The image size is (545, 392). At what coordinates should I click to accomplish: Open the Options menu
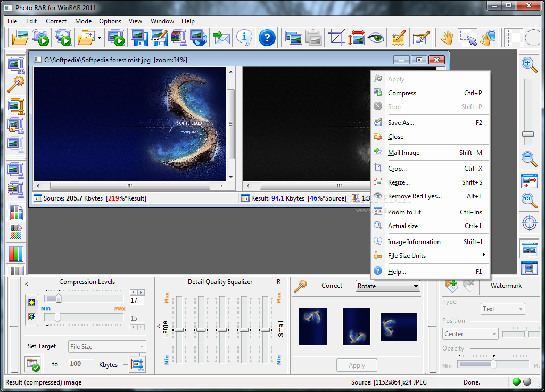110,21
